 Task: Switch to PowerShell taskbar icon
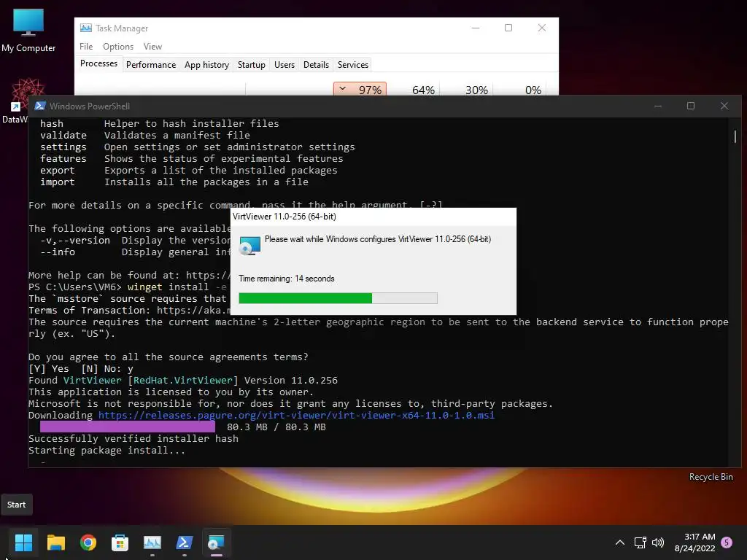[185, 542]
